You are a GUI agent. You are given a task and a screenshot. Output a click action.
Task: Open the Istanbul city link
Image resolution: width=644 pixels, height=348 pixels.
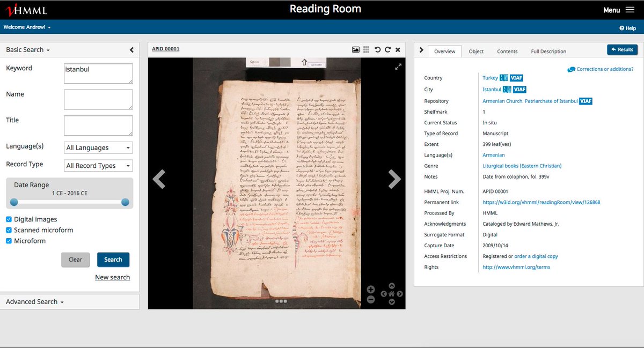pyautogui.click(x=492, y=90)
